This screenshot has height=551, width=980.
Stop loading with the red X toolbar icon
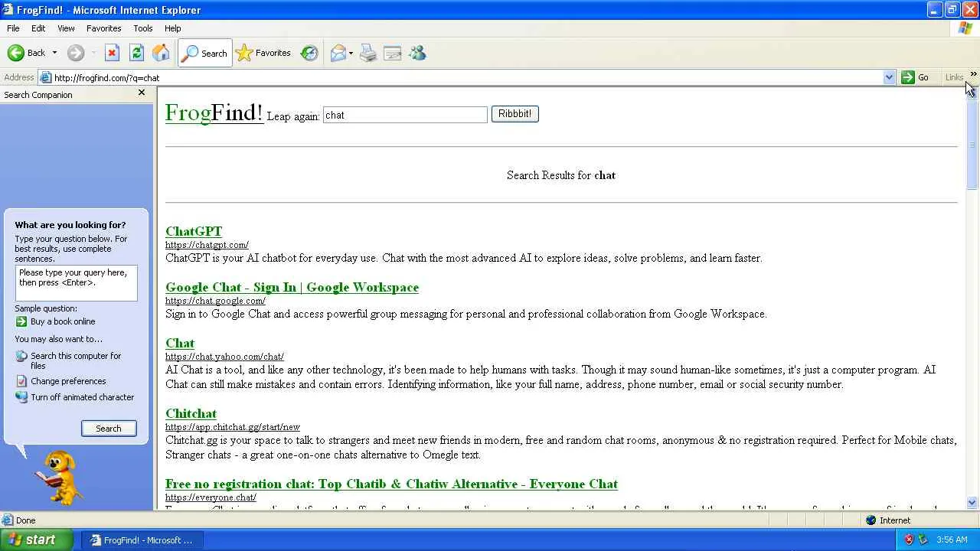(x=112, y=53)
